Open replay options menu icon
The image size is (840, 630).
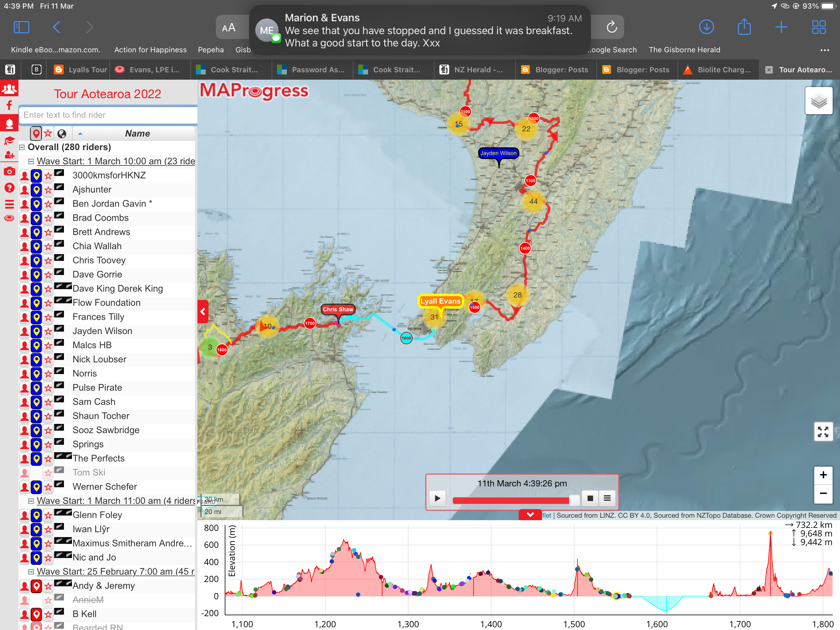coord(607,498)
